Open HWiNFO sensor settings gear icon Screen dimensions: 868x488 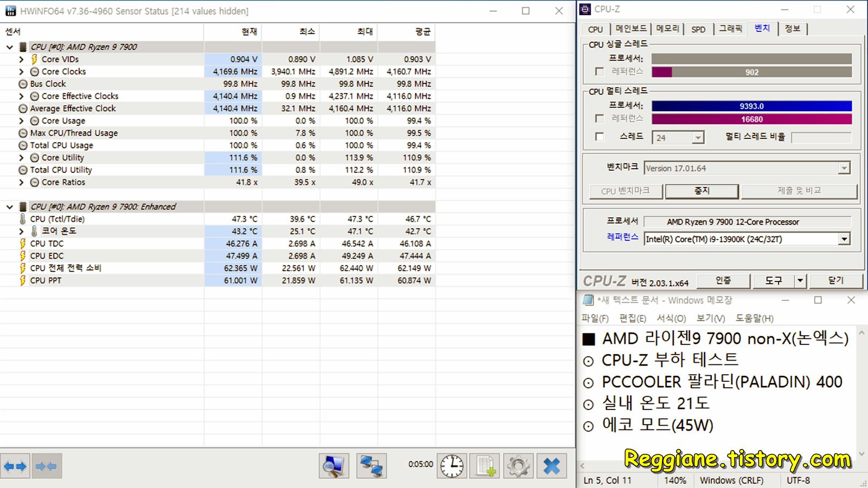[518, 466]
